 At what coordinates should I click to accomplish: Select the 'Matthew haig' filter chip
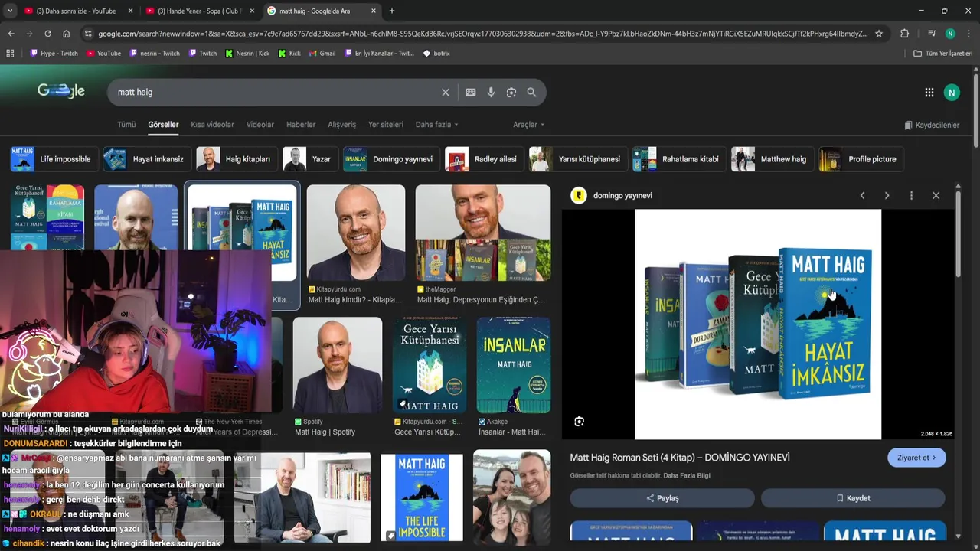773,159
